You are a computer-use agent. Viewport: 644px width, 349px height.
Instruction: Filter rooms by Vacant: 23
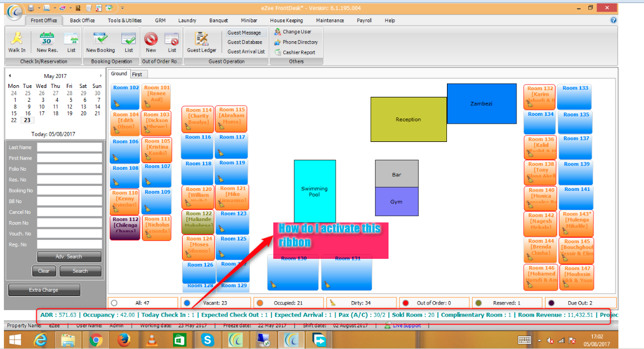(x=215, y=303)
